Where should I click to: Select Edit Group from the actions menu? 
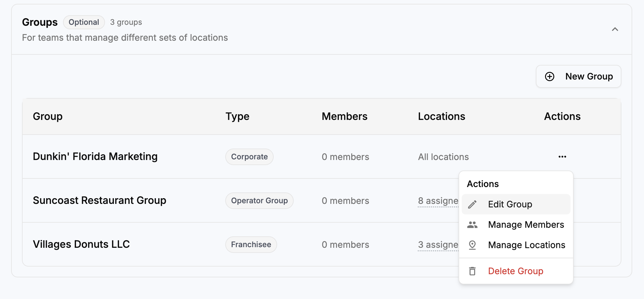pos(516,204)
